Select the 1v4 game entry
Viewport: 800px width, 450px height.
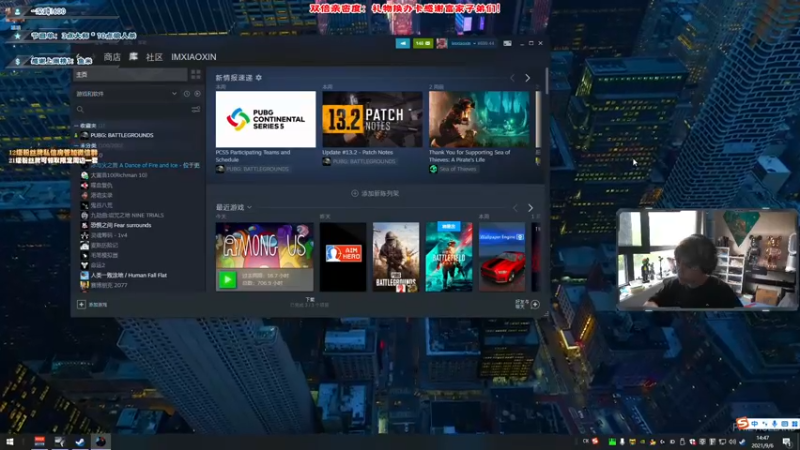tap(109, 235)
